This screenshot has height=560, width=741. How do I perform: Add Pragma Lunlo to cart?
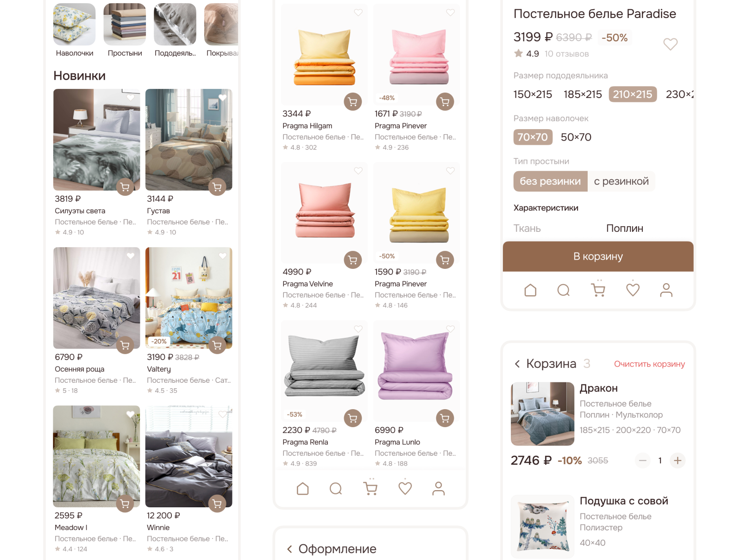(445, 418)
